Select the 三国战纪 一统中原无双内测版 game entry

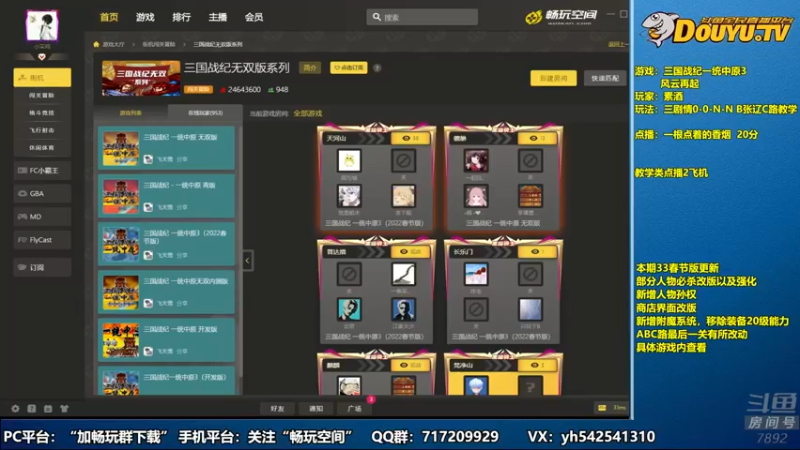pos(166,292)
